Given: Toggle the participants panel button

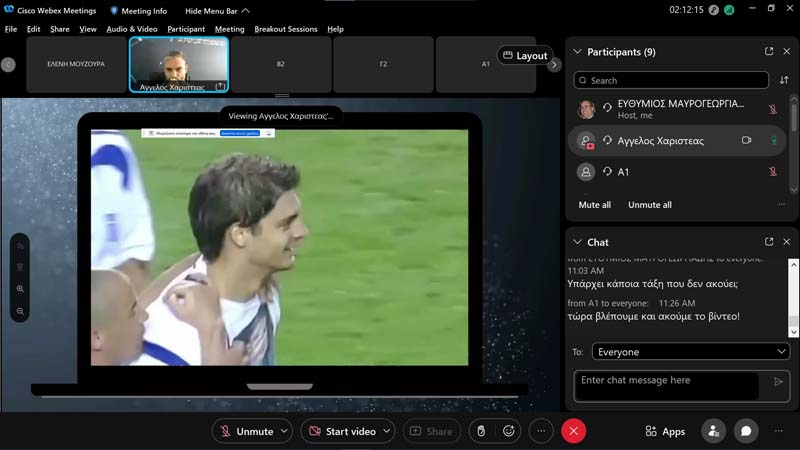Looking at the screenshot, I should point(714,431).
